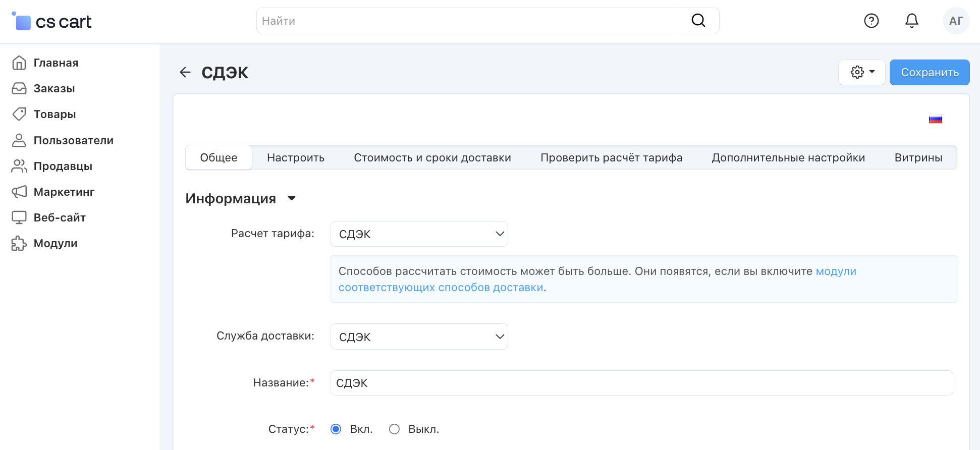Screen dimensions: 980x450
Task: Open the Служба доставки dropdown
Action: pyautogui.click(x=419, y=336)
